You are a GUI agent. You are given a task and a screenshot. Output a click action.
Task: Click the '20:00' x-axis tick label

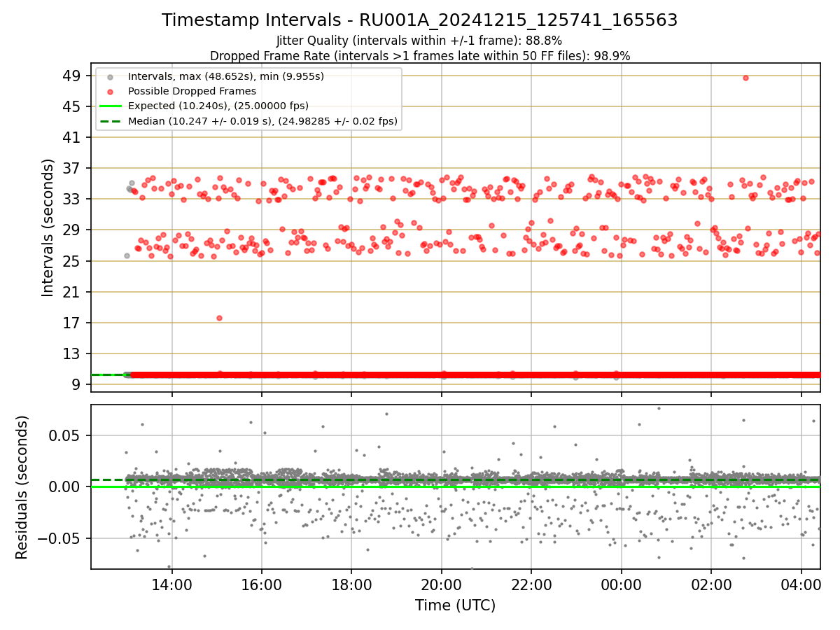(x=442, y=584)
